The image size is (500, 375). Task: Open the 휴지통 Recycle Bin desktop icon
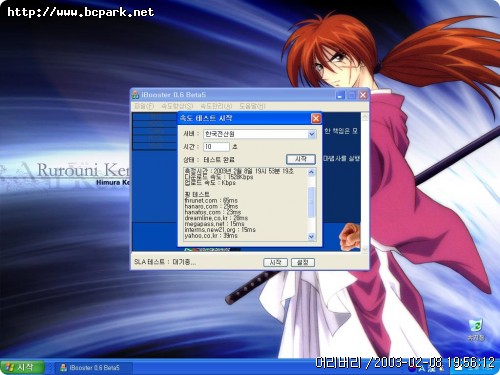pyautogui.click(x=476, y=330)
